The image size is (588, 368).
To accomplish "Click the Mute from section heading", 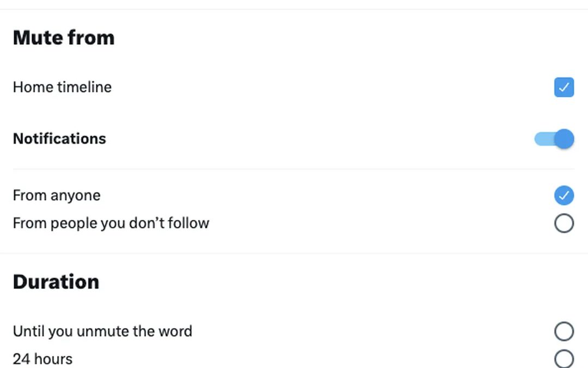I will click(64, 38).
